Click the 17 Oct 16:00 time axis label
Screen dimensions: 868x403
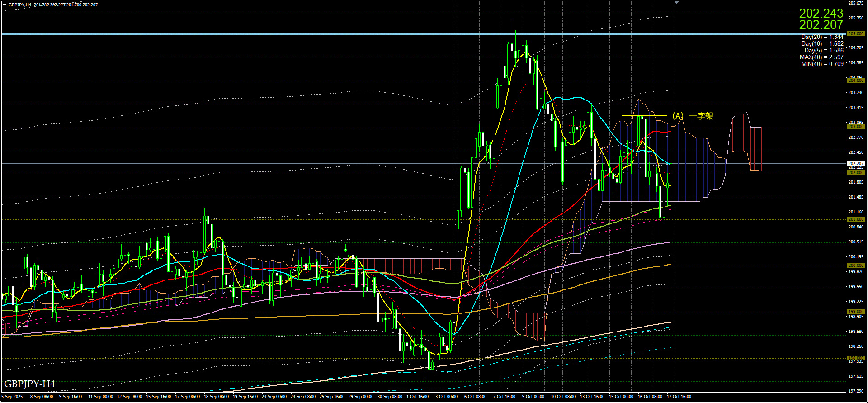coord(679,397)
